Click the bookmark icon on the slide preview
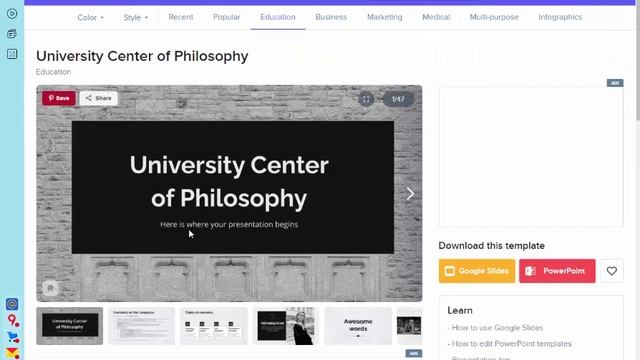640x360 pixels. coord(51,288)
